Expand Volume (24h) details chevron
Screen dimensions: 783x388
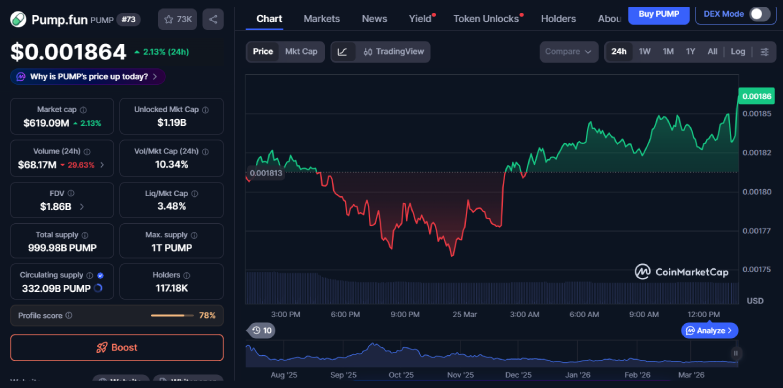pos(102,165)
